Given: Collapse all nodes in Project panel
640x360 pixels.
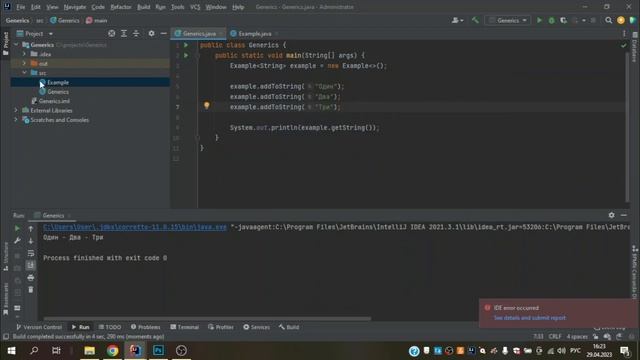Looking at the screenshot, I should click(x=136, y=33).
